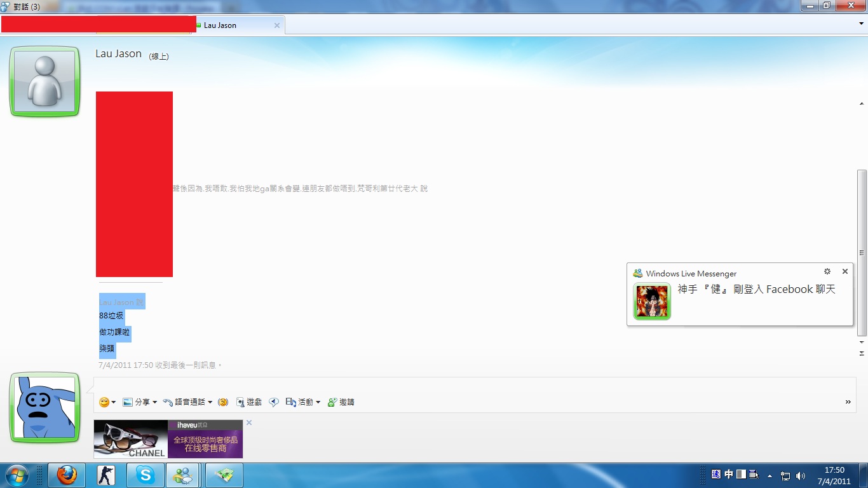Toggle full/half-width character mode in IME
Screen dimensions: 868x488
pos(741,475)
